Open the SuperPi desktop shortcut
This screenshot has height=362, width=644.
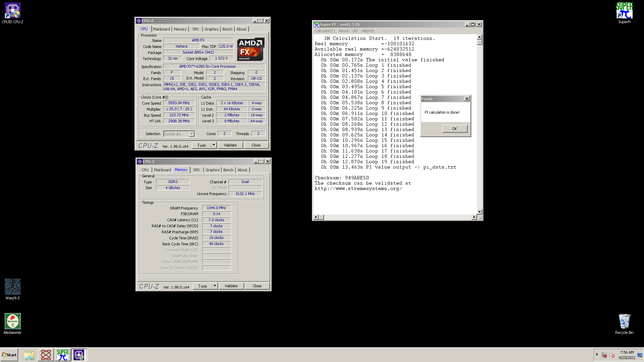pyautogui.click(x=624, y=13)
